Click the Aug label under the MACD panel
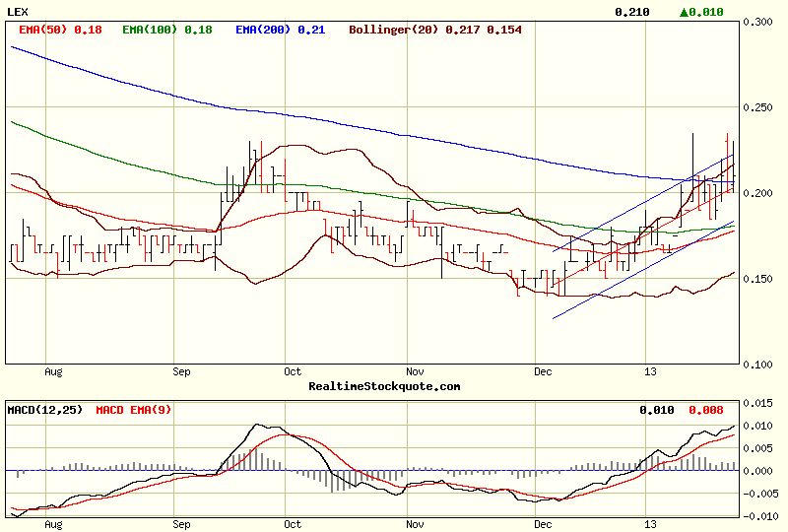 pos(53,524)
